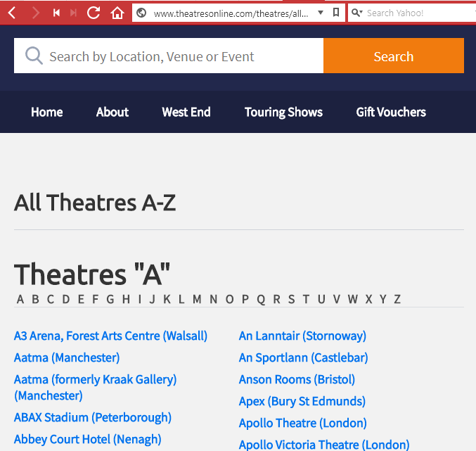This screenshot has width=476, height=451.
Task: Select letter P in the alphabet index
Action: (245, 299)
